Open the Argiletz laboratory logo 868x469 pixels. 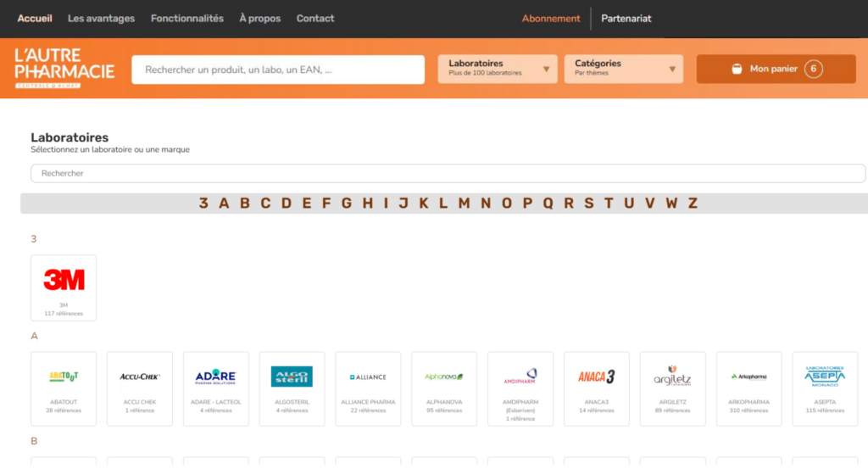[672, 377]
